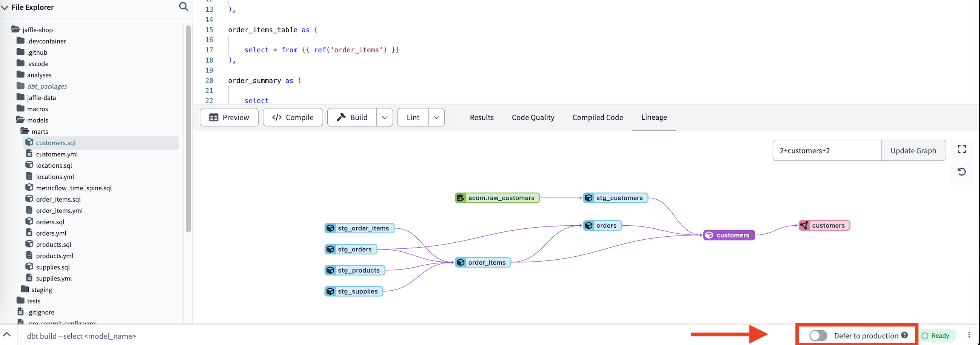Screen dimensions: 980x345
Task: Click the reset graph refresh icon
Action: click(962, 171)
